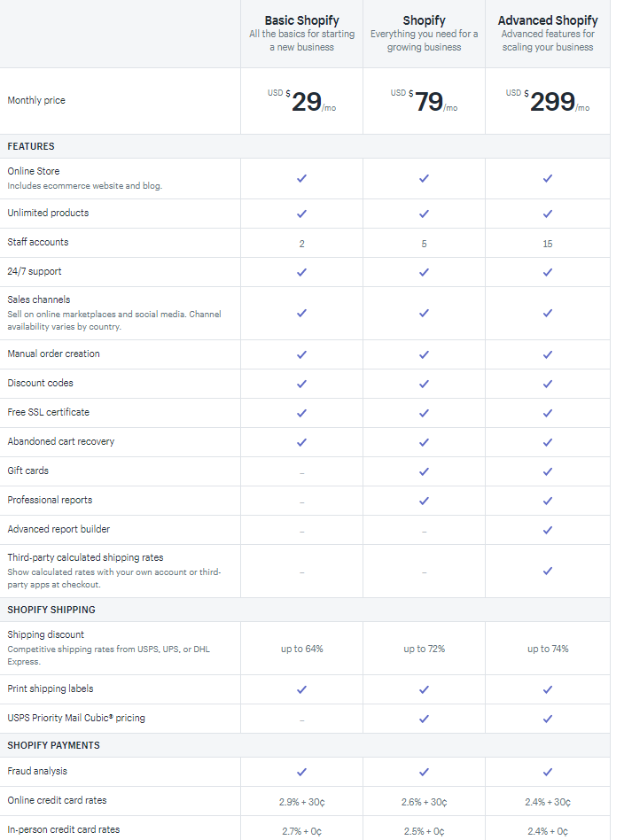Click the Shopify plan column heading
Screen dimensions: 624x840
tap(424, 20)
